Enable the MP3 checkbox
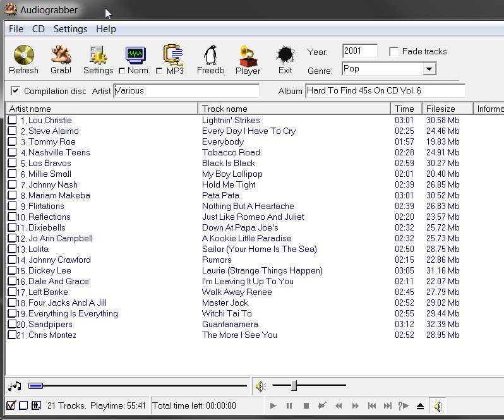 159,71
